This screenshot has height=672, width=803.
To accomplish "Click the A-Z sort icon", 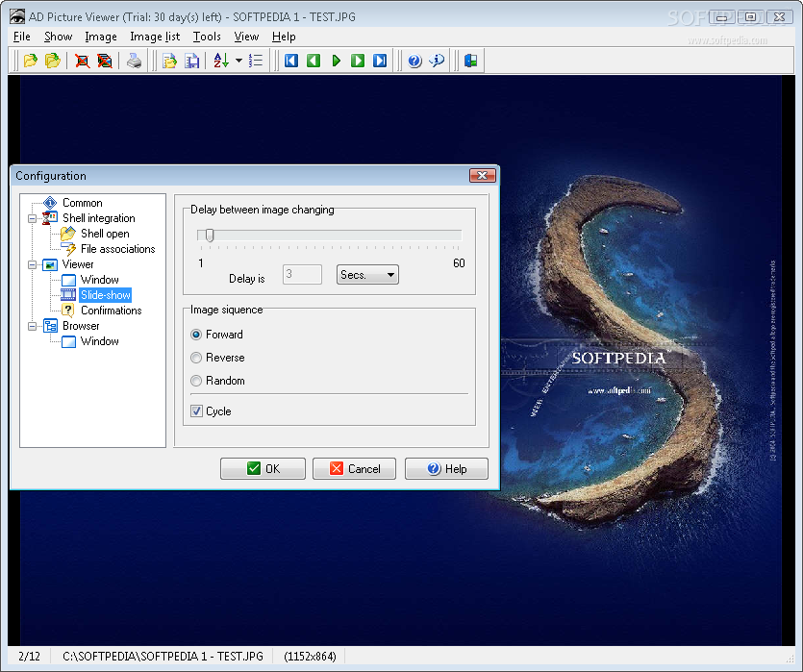I will (x=221, y=61).
